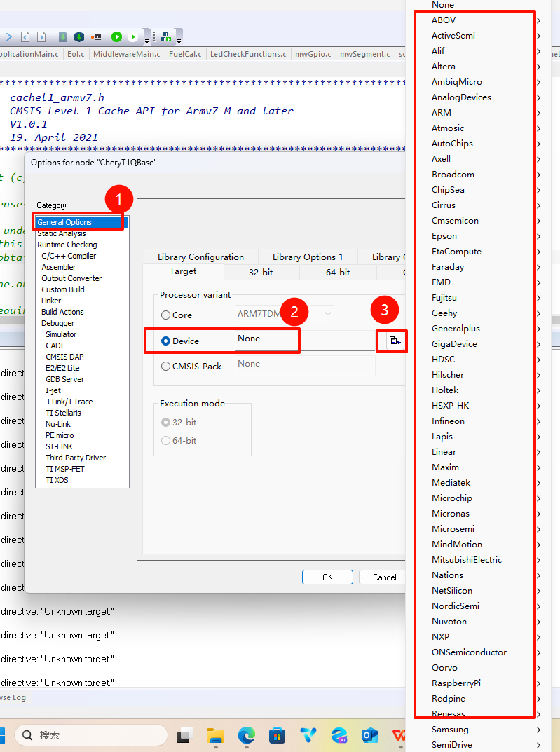Screen dimensions: 560x752
Task: Start Download and Debug with green play button
Action: (116, 37)
